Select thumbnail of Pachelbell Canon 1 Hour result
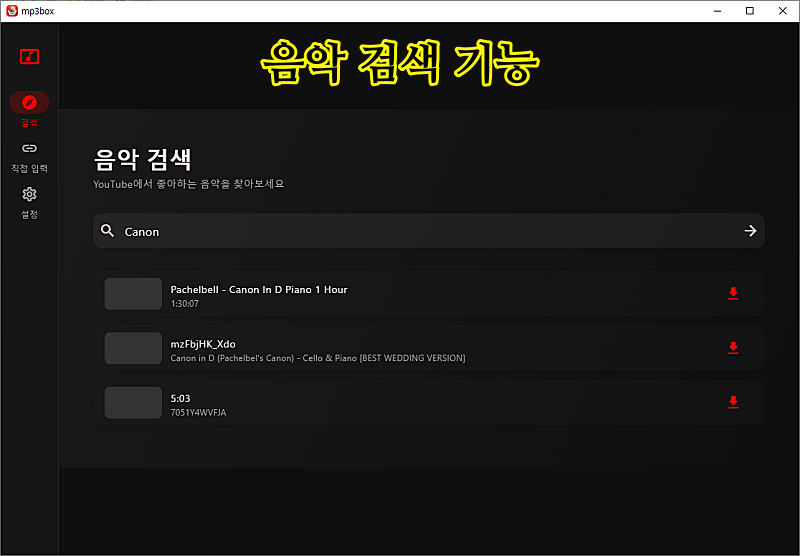Viewport: 800px width, 556px height. point(133,294)
